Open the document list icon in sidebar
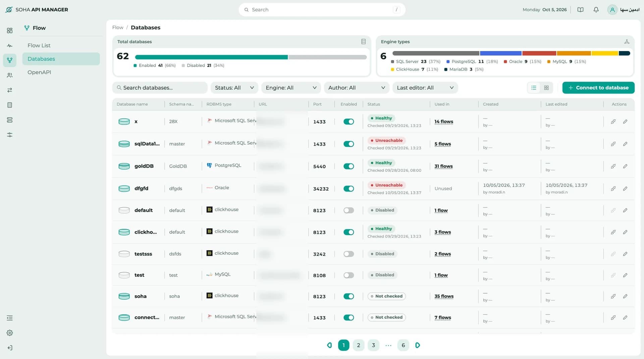Screen dimensions: 644x359 [x=10, y=105]
